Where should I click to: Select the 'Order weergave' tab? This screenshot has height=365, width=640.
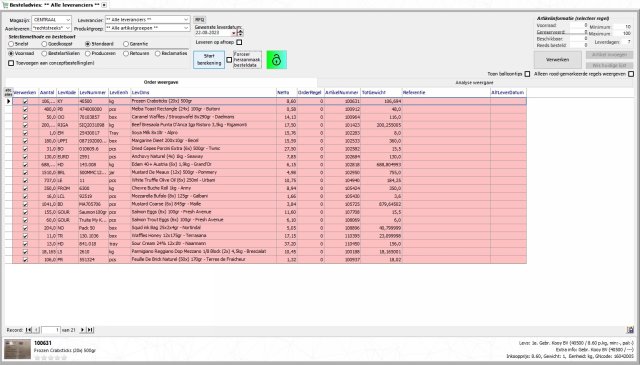tap(161, 82)
